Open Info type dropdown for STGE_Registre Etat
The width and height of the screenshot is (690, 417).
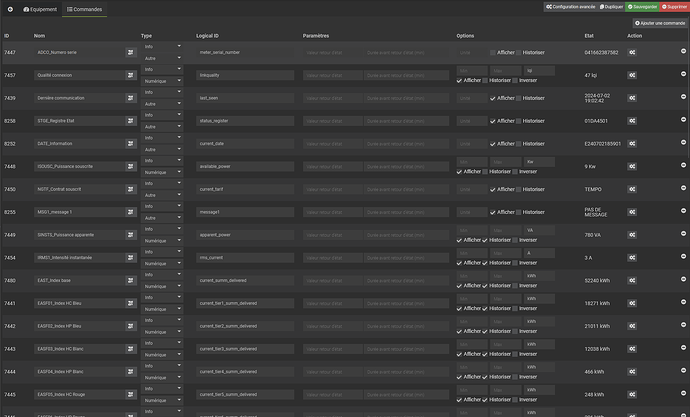(x=162, y=115)
